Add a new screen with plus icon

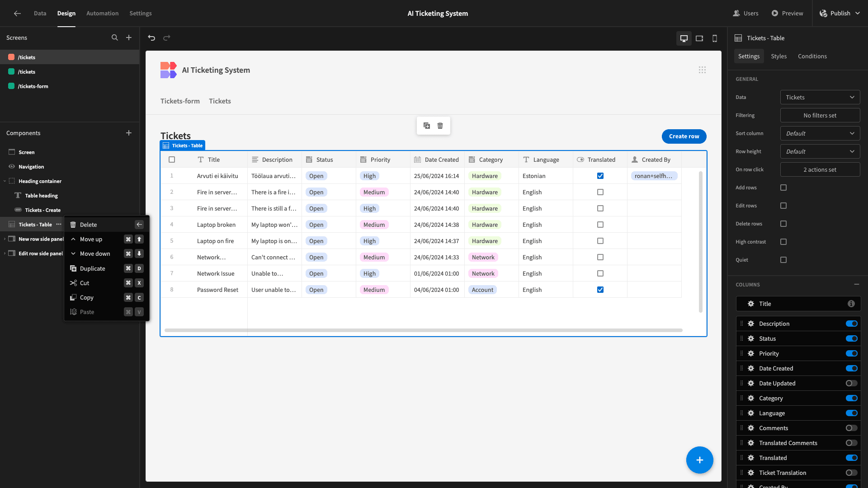[129, 38]
